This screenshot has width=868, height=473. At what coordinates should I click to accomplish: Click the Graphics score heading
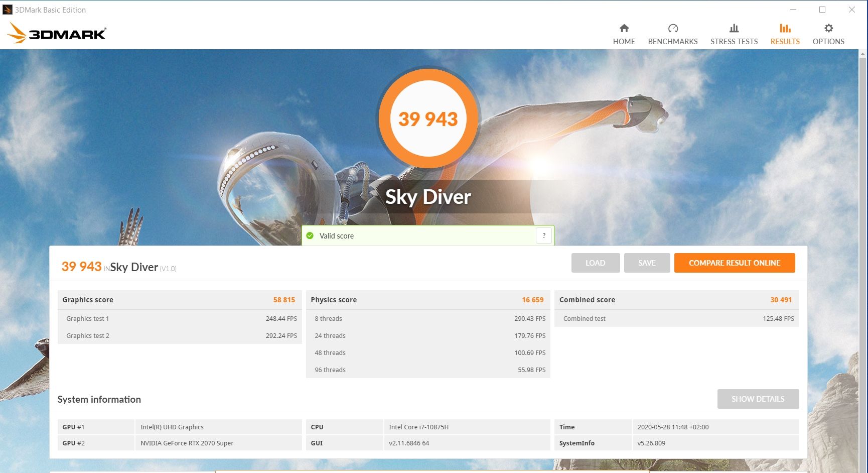[x=88, y=300]
